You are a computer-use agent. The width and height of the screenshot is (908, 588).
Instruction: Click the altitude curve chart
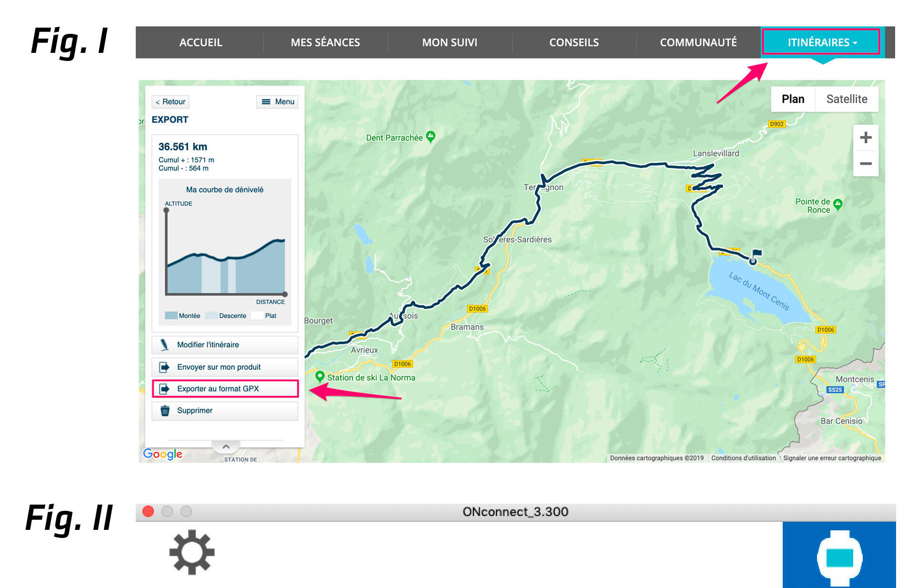pyautogui.click(x=225, y=253)
